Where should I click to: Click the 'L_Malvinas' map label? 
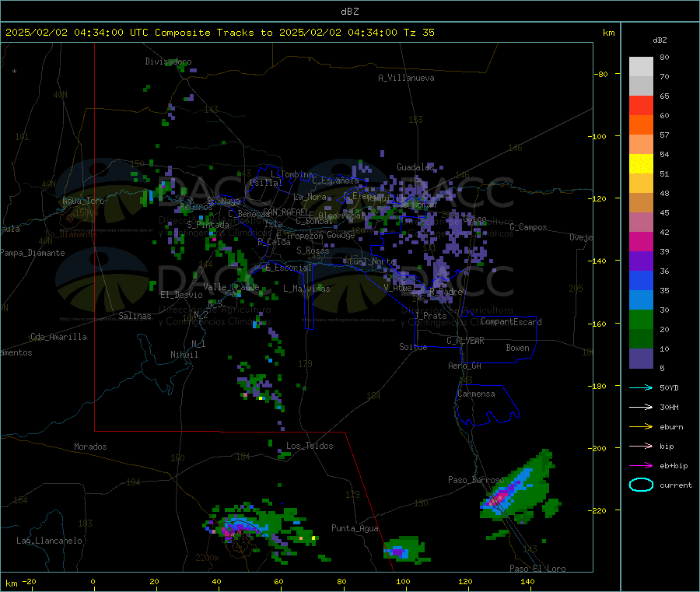tap(306, 289)
